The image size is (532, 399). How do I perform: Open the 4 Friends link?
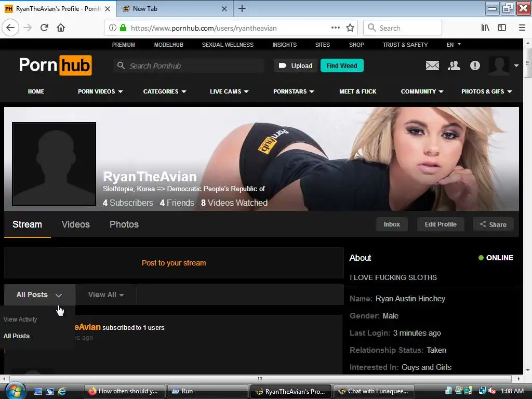(x=177, y=203)
